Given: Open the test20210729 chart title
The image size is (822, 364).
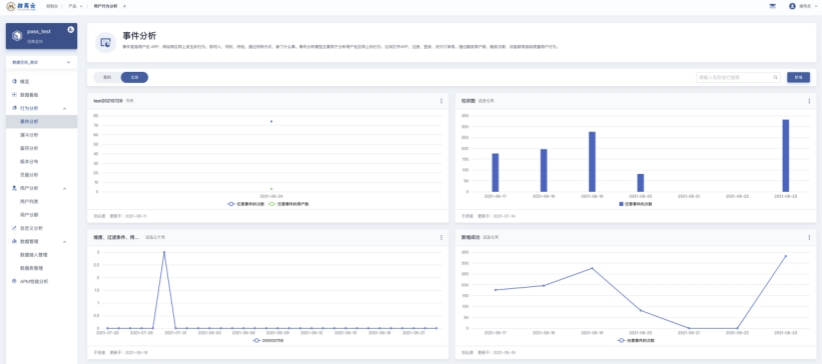Looking at the screenshot, I should tap(108, 101).
